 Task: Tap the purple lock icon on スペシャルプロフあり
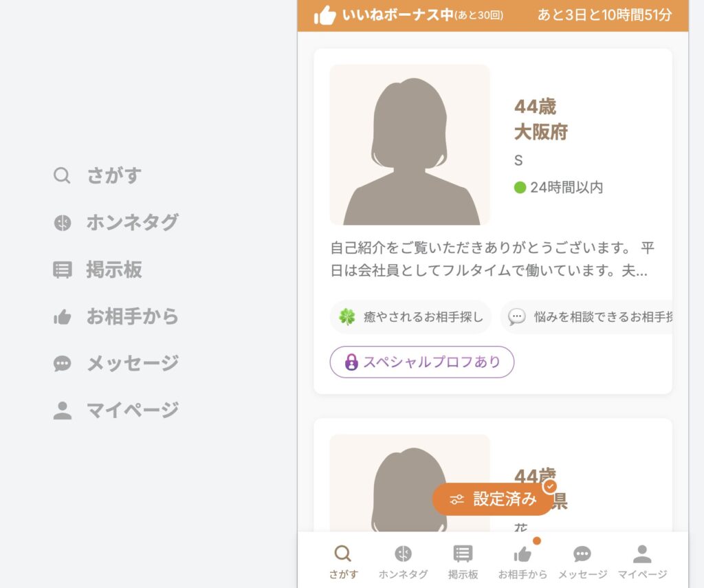[x=351, y=362]
